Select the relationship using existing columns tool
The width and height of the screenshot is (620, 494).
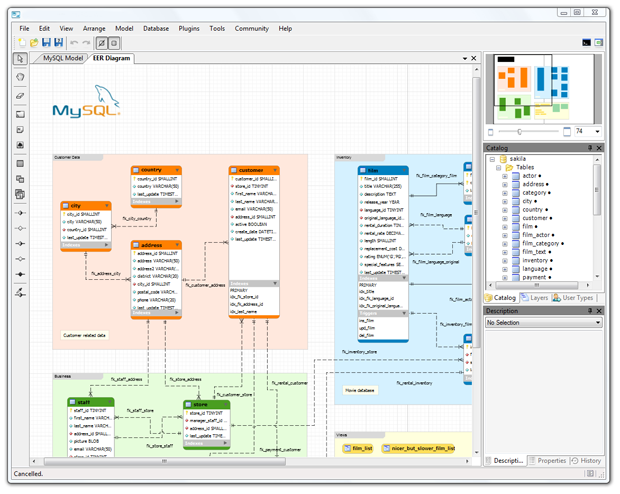[x=20, y=293]
